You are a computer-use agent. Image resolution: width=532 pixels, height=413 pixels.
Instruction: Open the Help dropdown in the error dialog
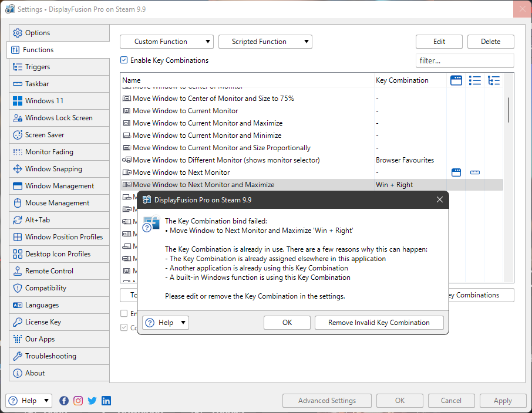(x=166, y=323)
